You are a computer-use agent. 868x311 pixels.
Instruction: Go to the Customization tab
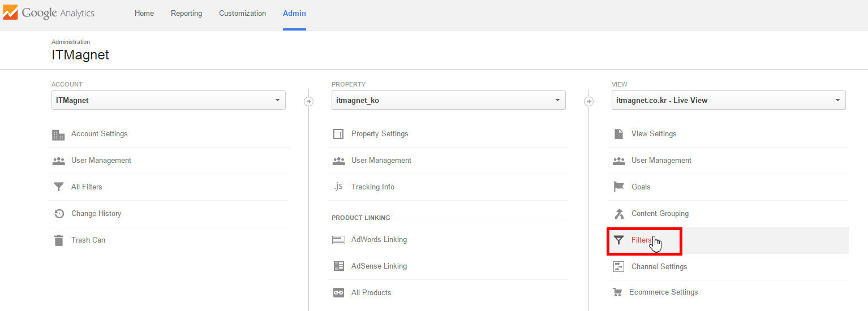point(242,14)
